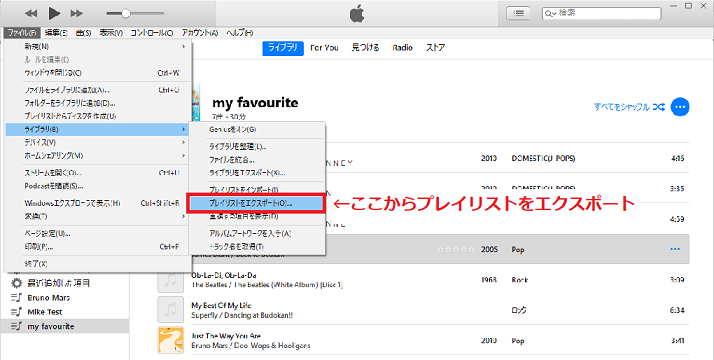The width and height of the screenshot is (714, 360).
Task: Select Geniusをオン(G) in the submenu
Action: [x=257, y=129]
